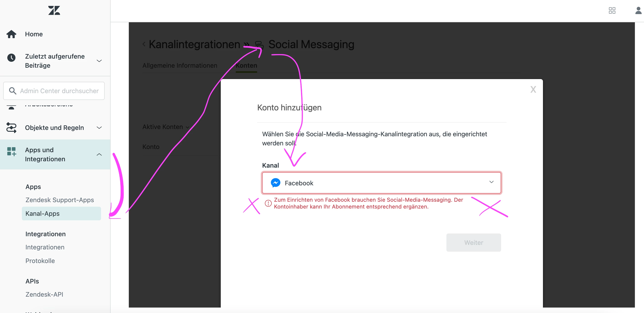Click the Apps und Integrationen icon

[11, 152]
